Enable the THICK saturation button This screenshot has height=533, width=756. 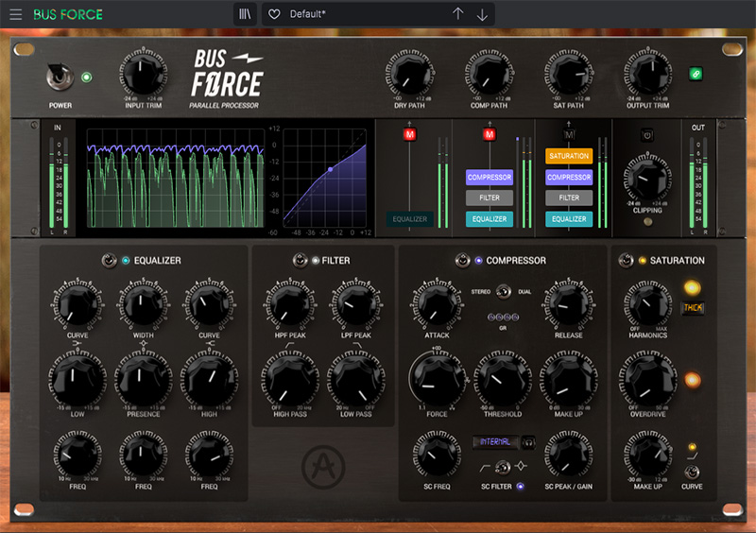click(x=693, y=307)
